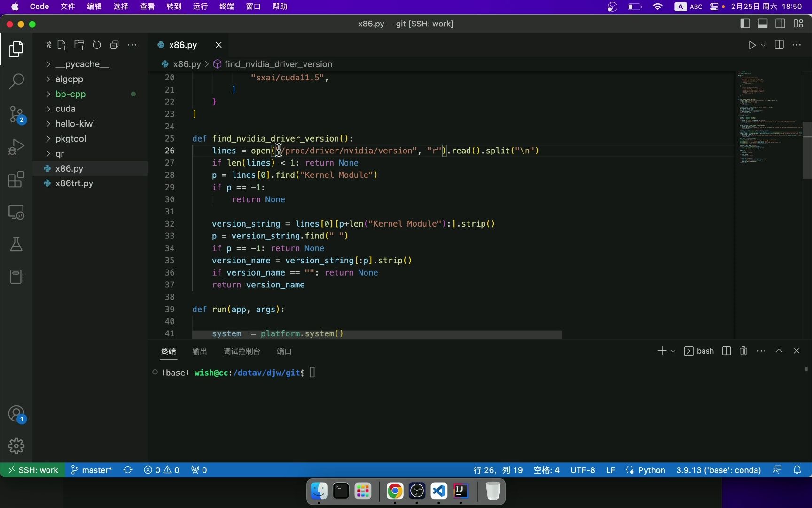The image size is (812, 508).
Task: Synchronize changes in status bar
Action: coord(128,470)
